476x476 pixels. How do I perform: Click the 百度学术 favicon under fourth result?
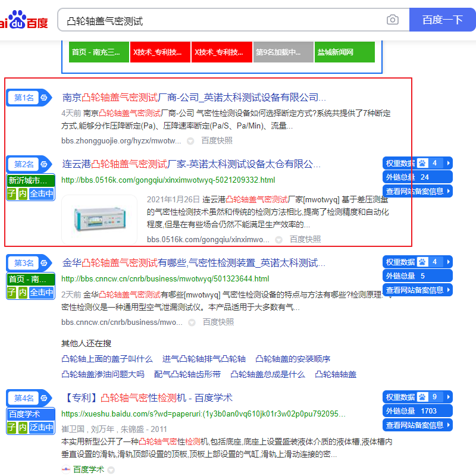click(65, 469)
